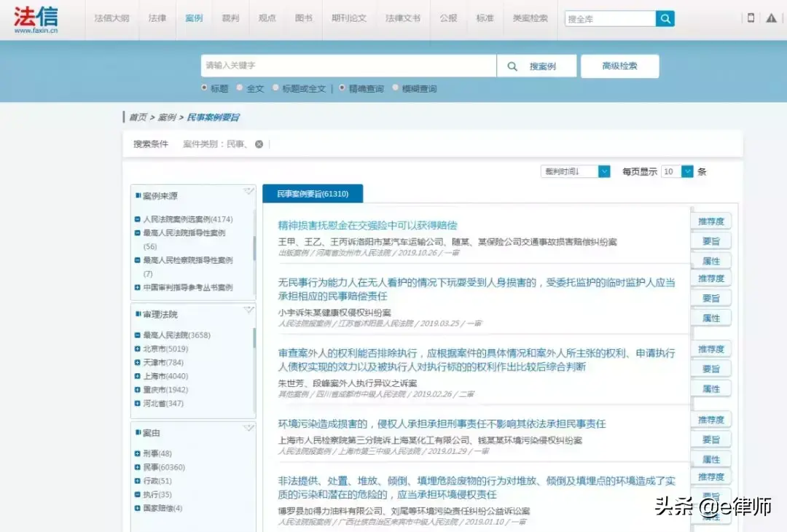This screenshot has width=787, height=532.
Task: Click 推荐度 for the 环境污染 case
Action: [x=710, y=420]
